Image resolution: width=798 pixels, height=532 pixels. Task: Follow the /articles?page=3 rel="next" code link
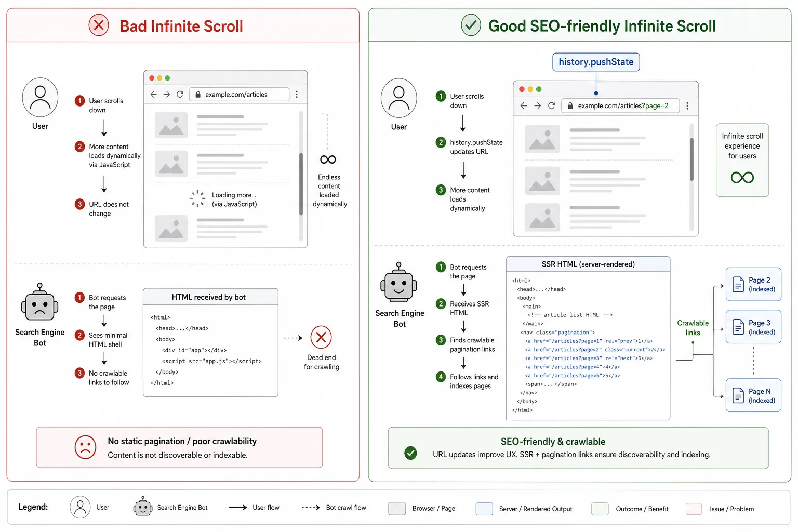(589, 358)
